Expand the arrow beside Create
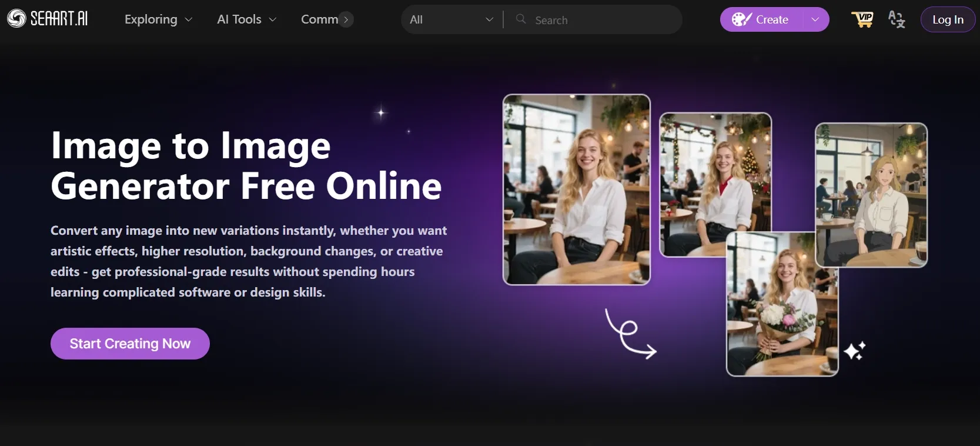Viewport: 980px width, 446px height. tap(815, 19)
